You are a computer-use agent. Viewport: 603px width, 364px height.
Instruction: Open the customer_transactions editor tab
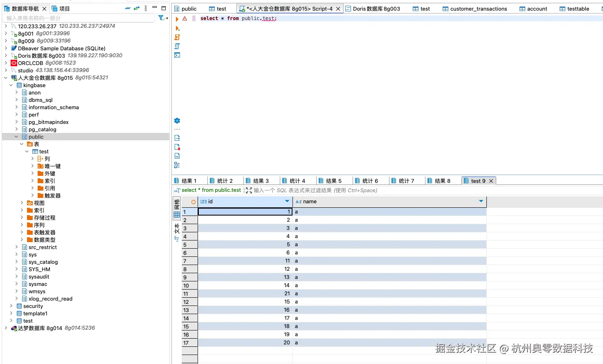tap(475, 9)
